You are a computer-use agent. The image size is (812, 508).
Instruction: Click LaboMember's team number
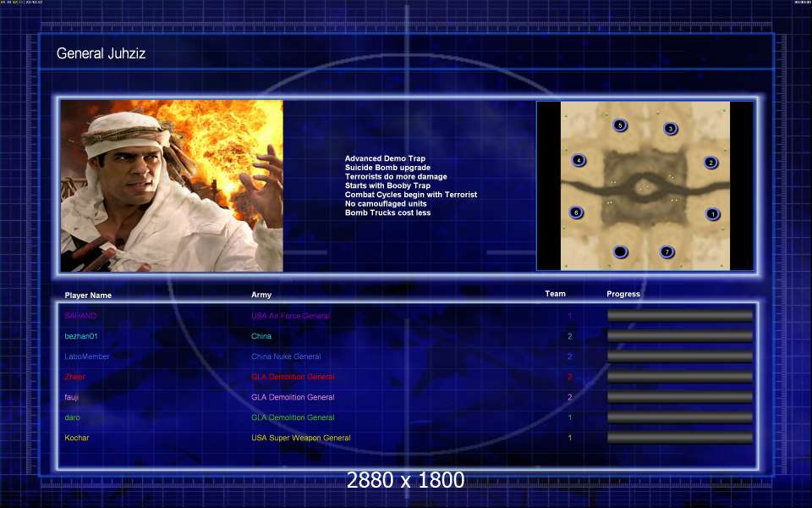point(569,356)
